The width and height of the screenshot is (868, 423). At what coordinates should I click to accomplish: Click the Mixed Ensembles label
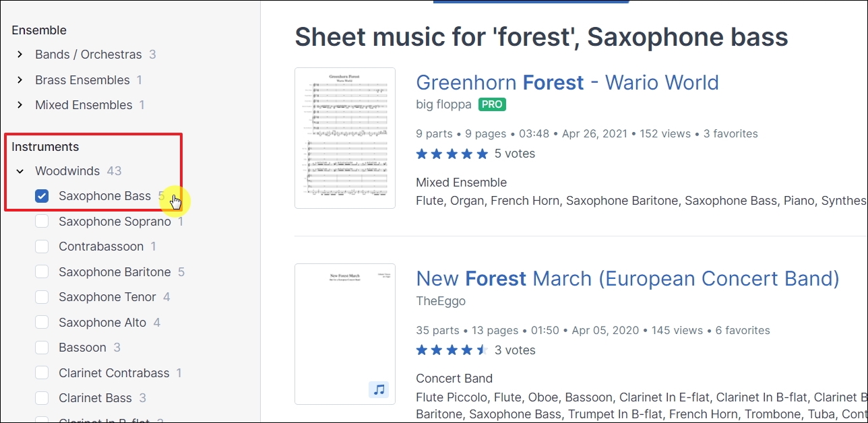click(84, 105)
